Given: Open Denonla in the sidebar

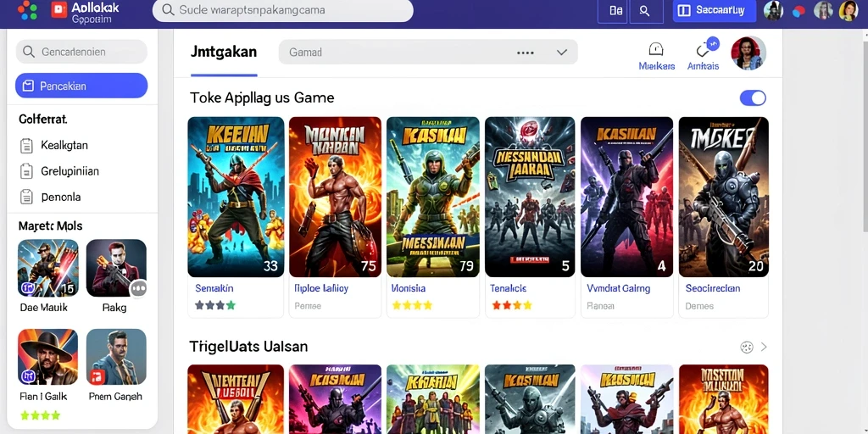Looking at the screenshot, I should [61, 197].
